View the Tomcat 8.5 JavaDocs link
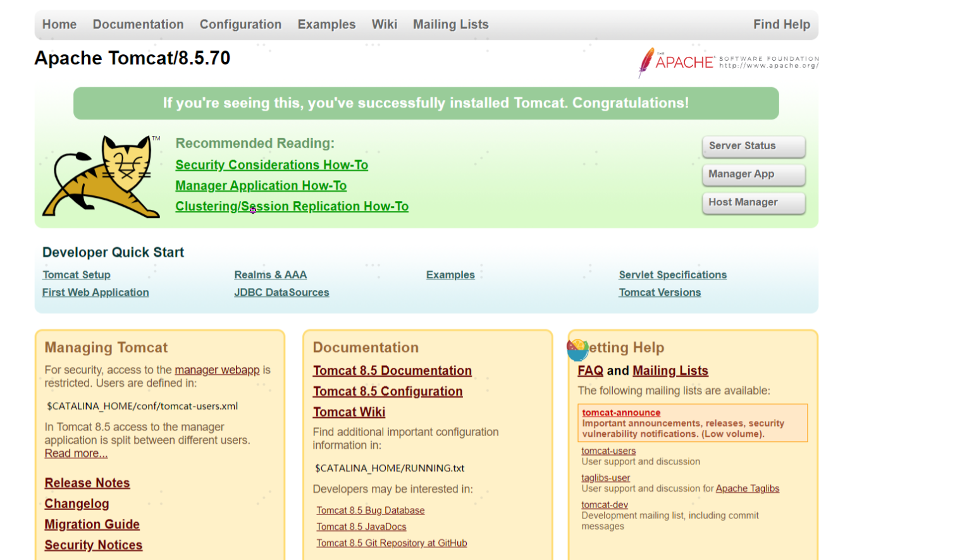This screenshot has width=962, height=560. [361, 527]
